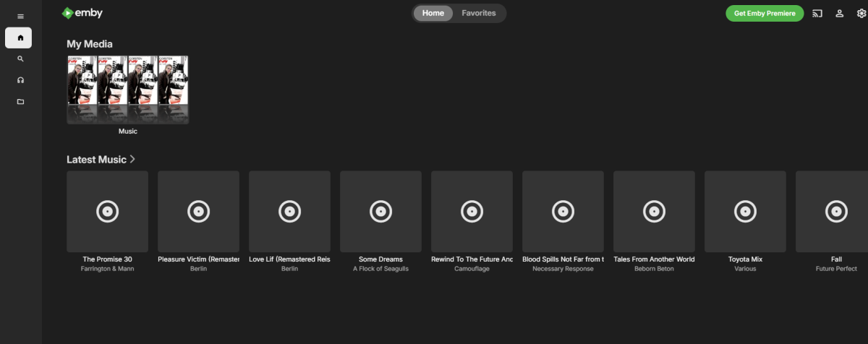Click the Emby logo

point(82,12)
